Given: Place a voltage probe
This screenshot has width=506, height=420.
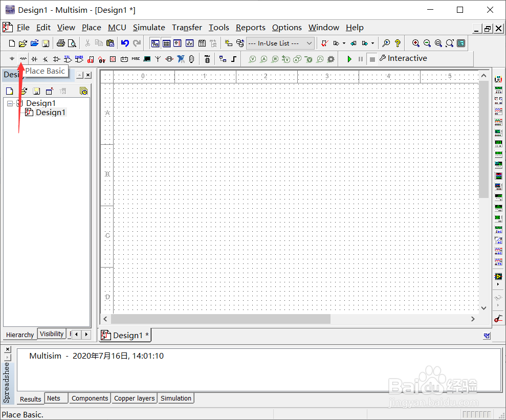Looking at the screenshot, I should tap(252, 59).
